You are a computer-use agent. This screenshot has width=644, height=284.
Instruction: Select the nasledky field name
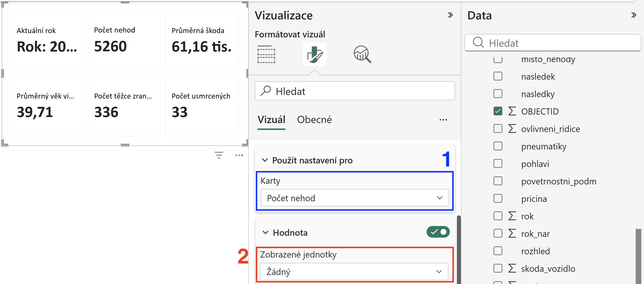coord(538,94)
